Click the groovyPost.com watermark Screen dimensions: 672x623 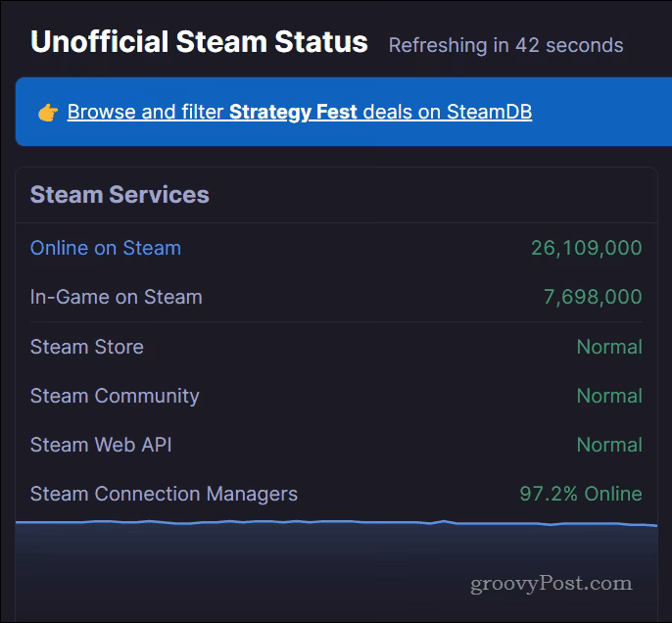click(552, 584)
